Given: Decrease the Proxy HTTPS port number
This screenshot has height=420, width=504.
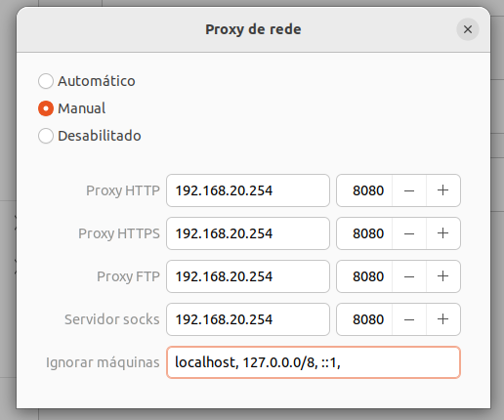Looking at the screenshot, I should (409, 233).
